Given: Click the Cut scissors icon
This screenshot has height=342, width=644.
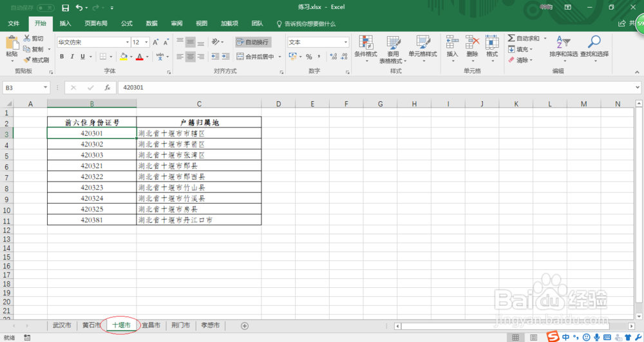Looking at the screenshot, I should (x=27, y=38).
